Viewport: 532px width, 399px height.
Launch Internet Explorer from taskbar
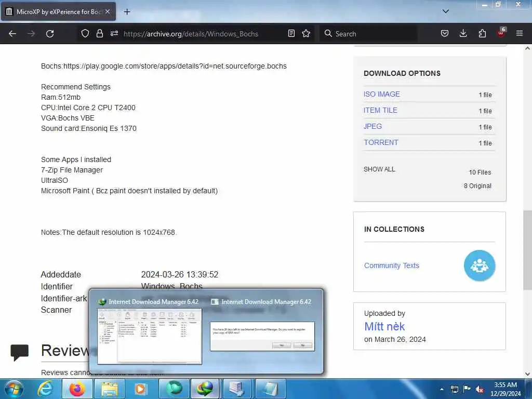click(x=45, y=389)
